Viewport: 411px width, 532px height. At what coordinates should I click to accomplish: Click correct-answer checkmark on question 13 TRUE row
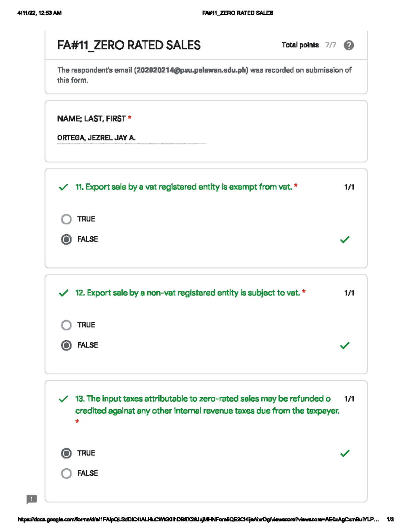[345, 453]
